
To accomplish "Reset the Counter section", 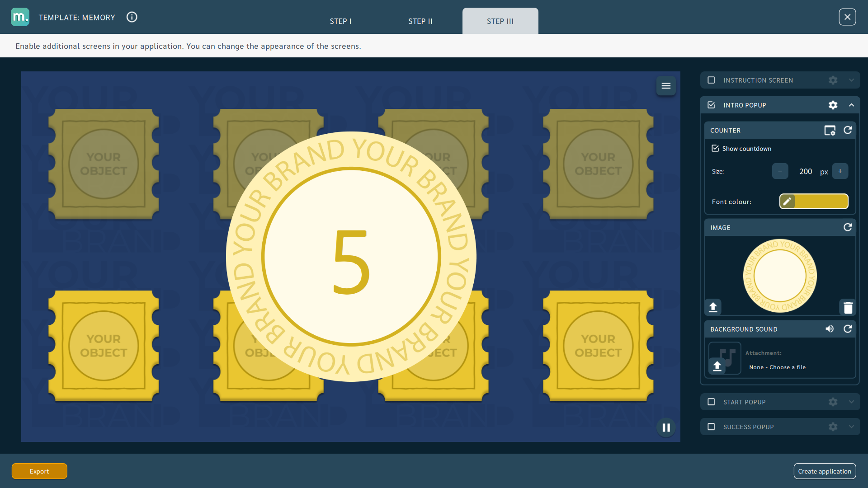I will (848, 130).
